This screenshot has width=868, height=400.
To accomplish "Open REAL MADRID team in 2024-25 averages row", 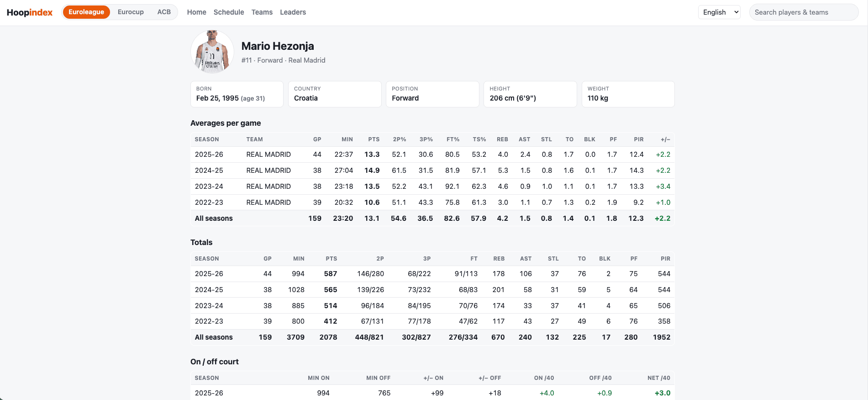I will (268, 171).
